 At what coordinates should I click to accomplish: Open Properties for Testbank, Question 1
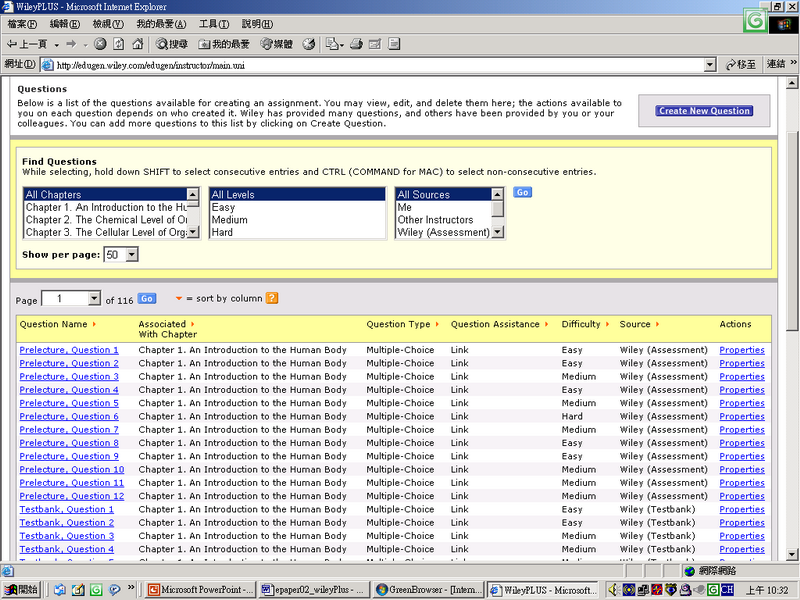click(742, 509)
